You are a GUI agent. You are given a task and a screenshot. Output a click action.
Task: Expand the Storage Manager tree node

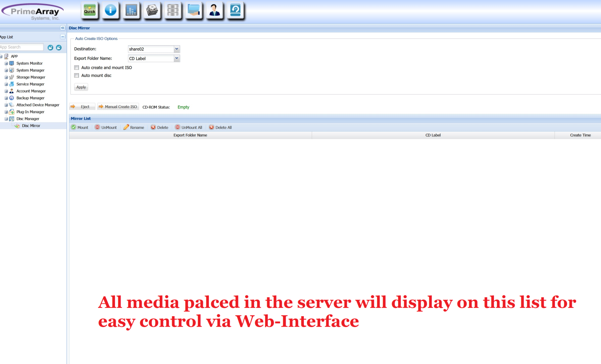pos(6,77)
